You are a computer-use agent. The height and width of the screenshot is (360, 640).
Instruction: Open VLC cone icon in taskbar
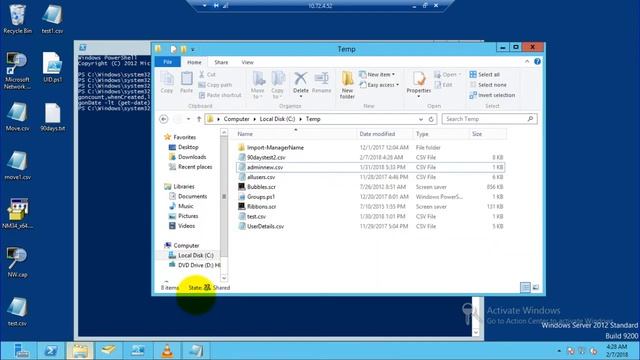click(167, 351)
